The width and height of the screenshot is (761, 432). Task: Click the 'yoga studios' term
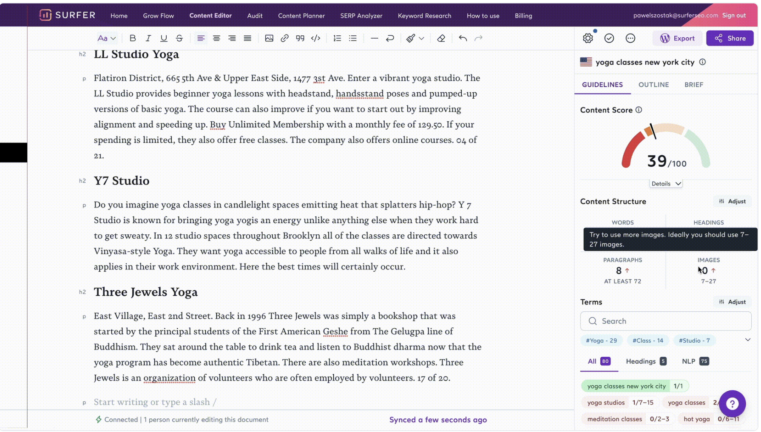(620, 402)
